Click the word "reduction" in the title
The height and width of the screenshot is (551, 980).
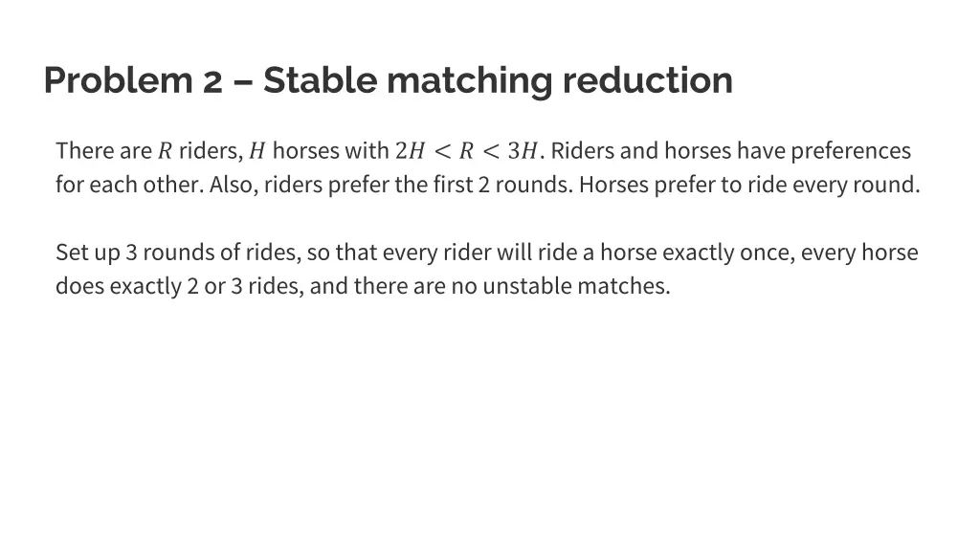pyautogui.click(x=647, y=80)
